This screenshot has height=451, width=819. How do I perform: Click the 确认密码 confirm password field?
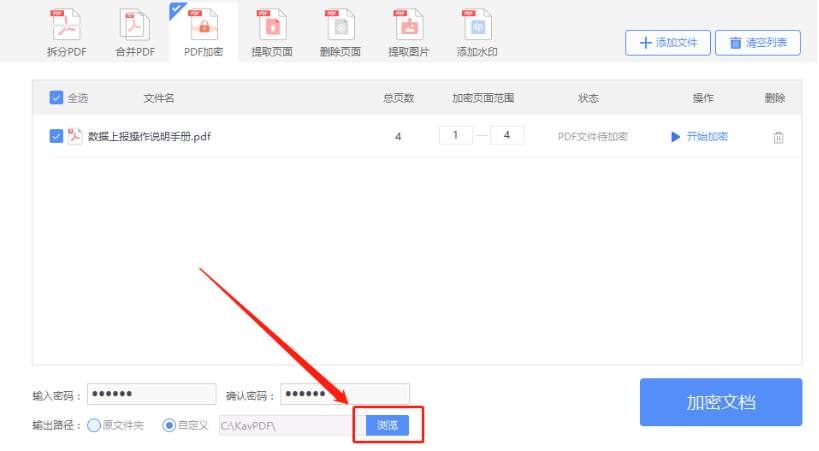point(345,394)
